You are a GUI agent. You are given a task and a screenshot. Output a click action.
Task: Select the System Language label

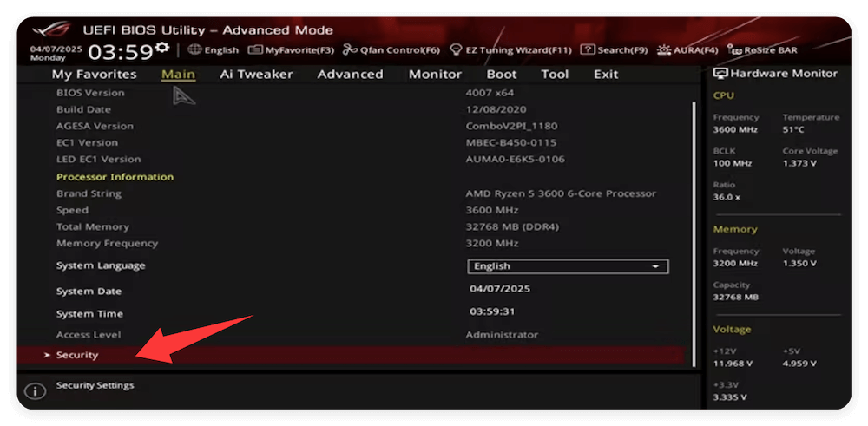pyautogui.click(x=101, y=265)
